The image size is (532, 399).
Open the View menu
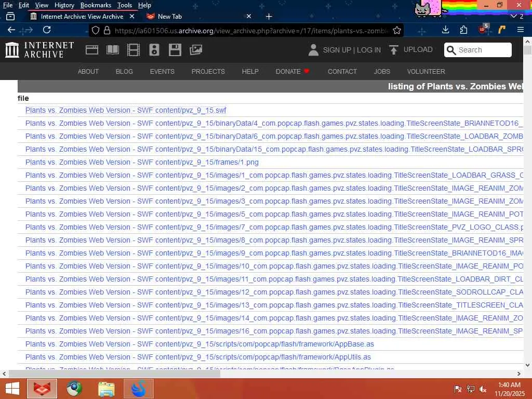coord(42,5)
